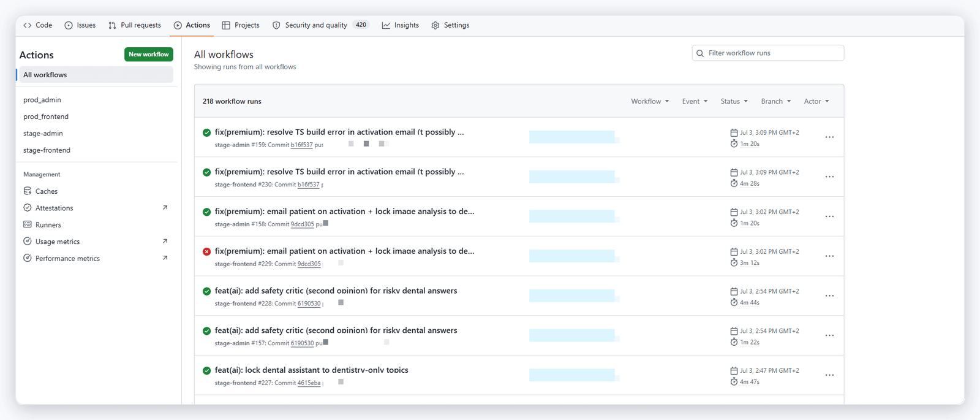Click external-link arrow beside Performance metrics
This screenshot has width=980, height=420.
(x=165, y=258)
